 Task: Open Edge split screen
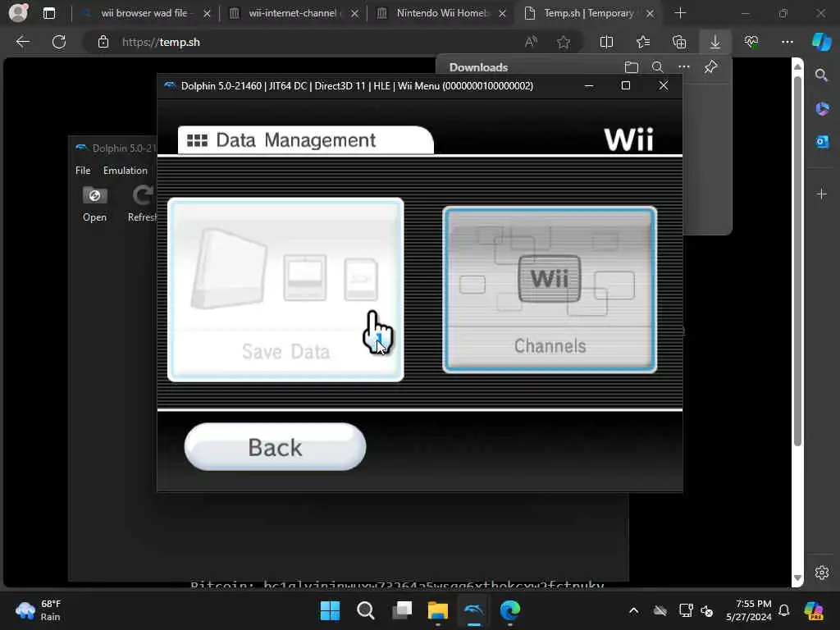606,42
